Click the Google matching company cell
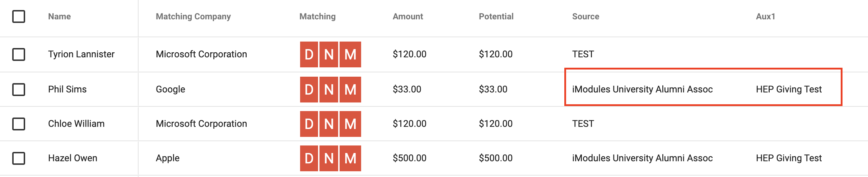 171,89
